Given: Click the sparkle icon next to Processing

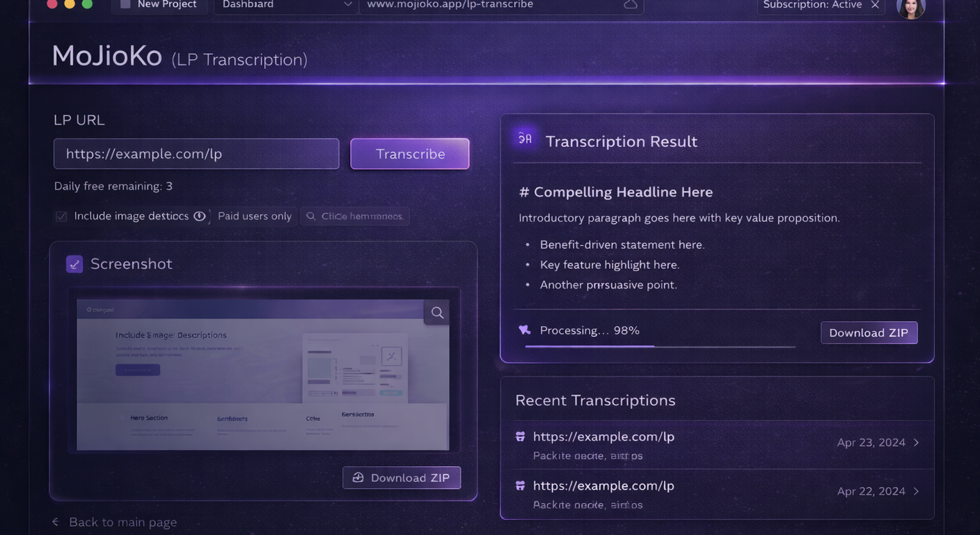Looking at the screenshot, I should (x=525, y=330).
